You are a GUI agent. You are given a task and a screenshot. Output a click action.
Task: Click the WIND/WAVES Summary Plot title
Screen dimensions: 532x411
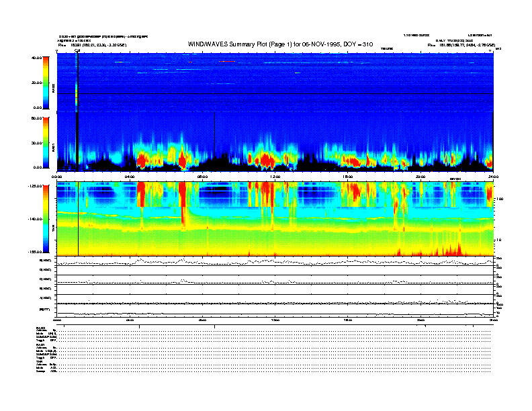tap(280, 44)
